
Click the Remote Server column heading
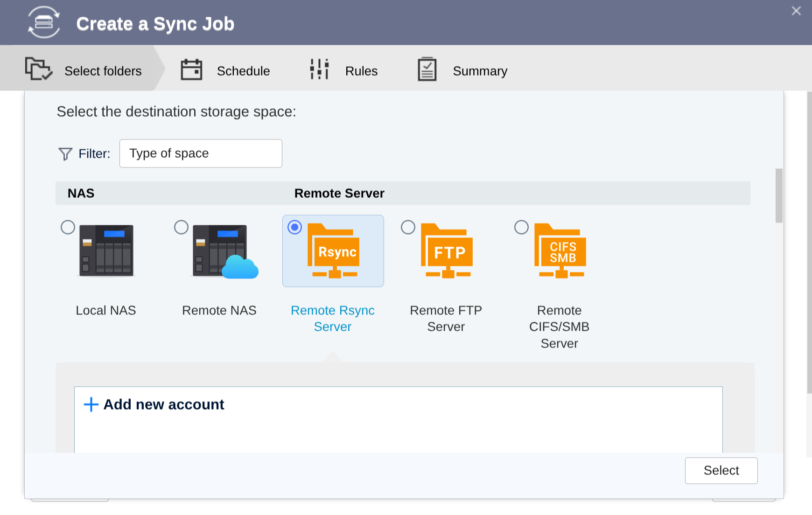coord(339,193)
